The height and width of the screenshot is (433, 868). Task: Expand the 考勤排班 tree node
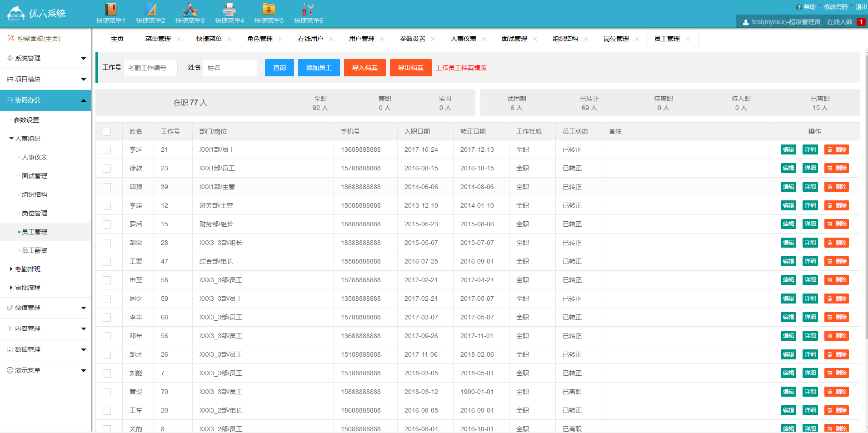tap(11, 269)
